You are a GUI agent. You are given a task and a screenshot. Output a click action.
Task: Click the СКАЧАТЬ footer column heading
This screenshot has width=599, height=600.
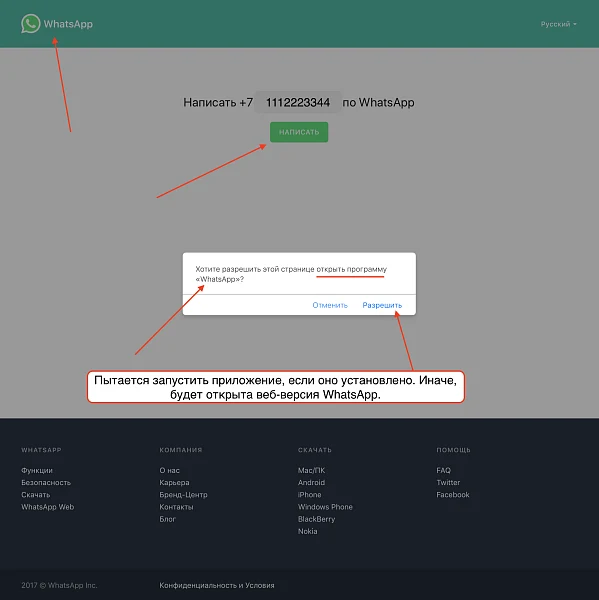tap(315, 450)
